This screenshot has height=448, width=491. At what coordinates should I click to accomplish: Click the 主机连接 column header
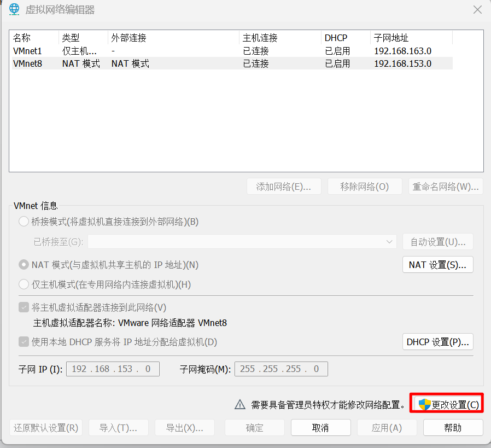(x=280, y=38)
